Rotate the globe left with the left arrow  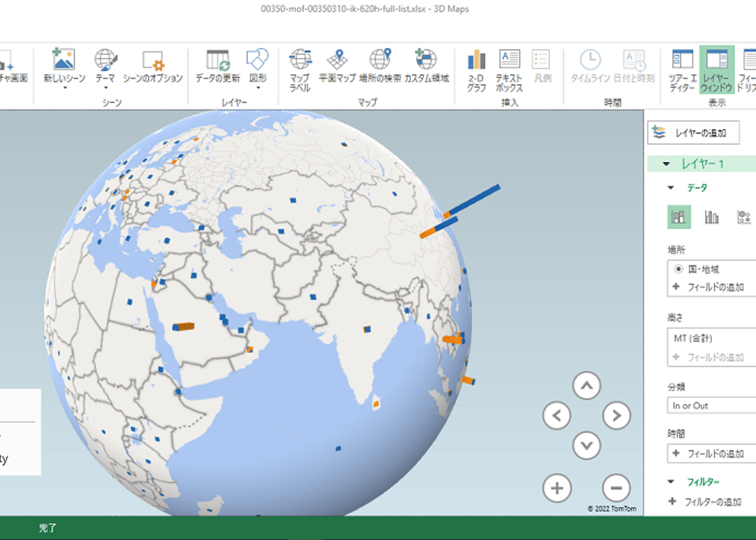pos(557,416)
